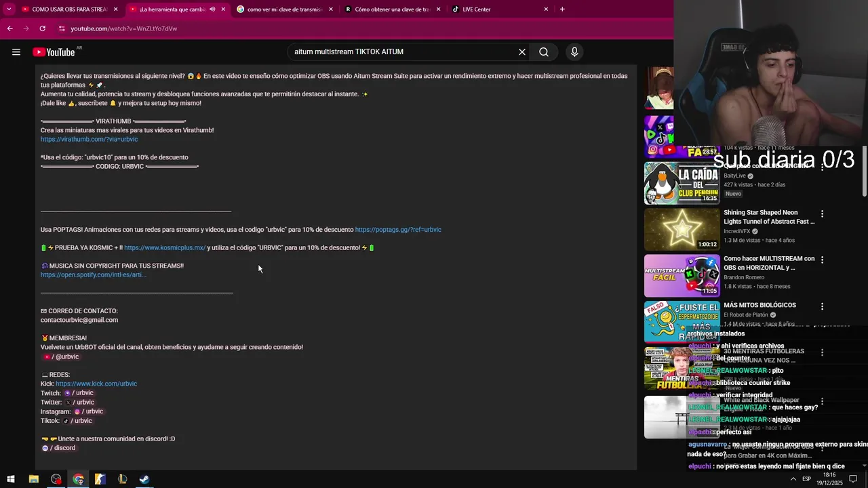The height and width of the screenshot is (488, 868).
Task: Launch League of Legends from taskbar
Action: click(122, 479)
